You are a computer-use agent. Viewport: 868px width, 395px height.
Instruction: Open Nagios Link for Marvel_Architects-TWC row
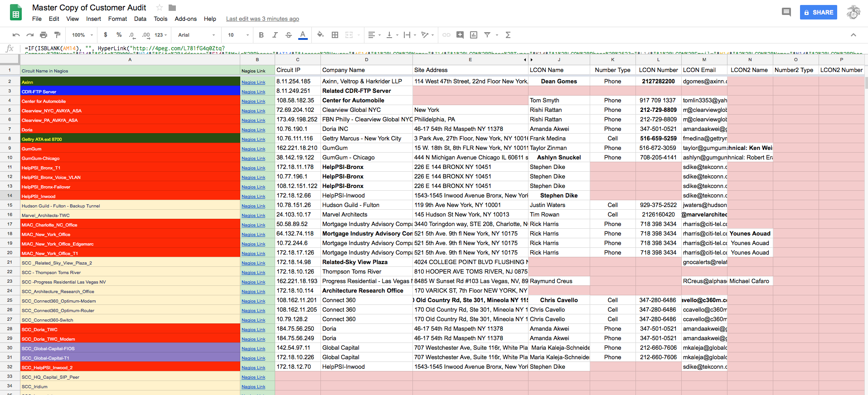tap(253, 215)
